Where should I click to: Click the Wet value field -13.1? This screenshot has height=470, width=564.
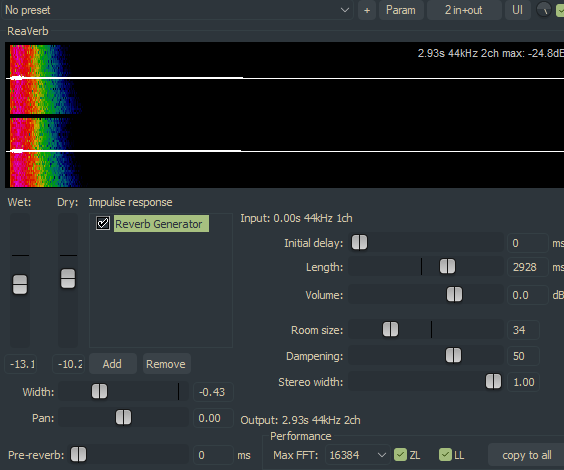click(22, 364)
